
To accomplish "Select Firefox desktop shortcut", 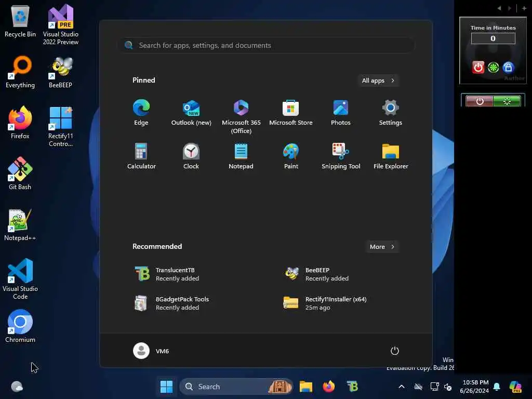I will 20,123.
